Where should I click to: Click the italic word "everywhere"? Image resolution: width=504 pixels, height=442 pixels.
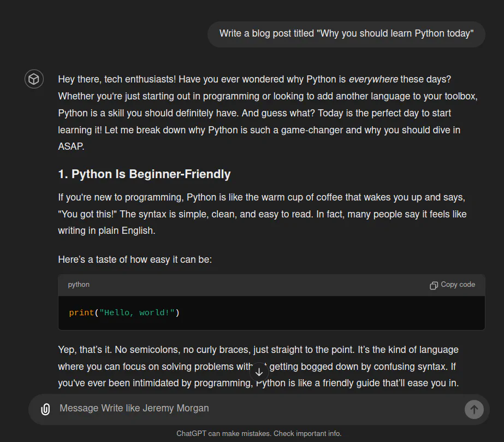click(373, 79)
